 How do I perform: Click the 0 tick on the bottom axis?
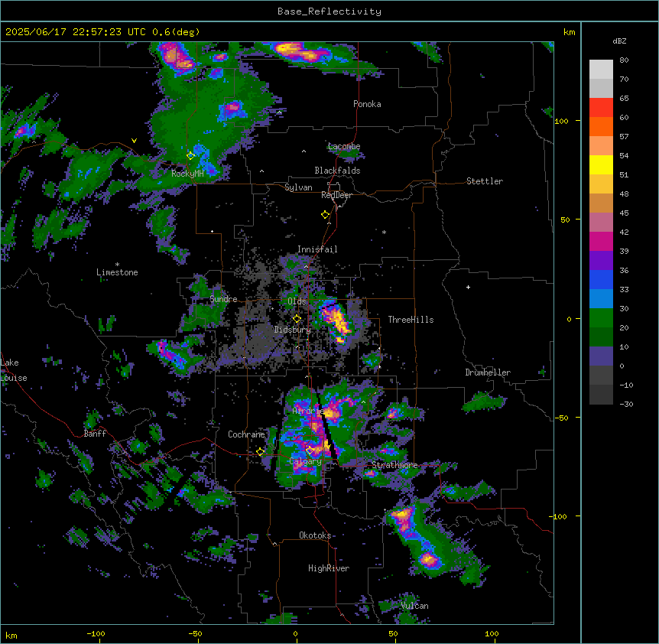[295, 634]
